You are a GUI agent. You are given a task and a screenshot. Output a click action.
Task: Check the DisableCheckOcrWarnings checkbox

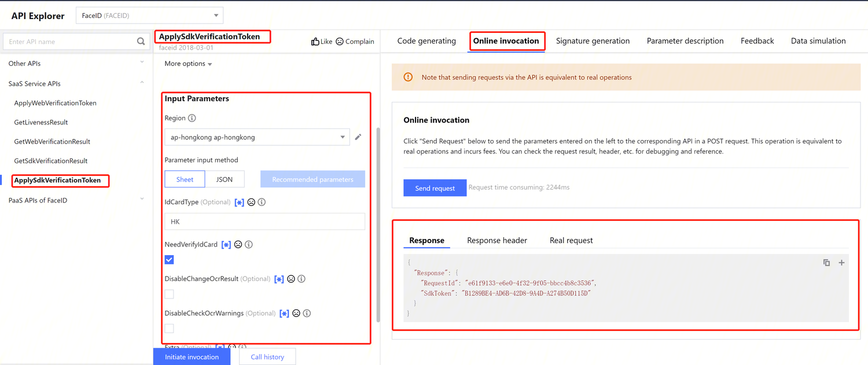(x=169, y=328)
